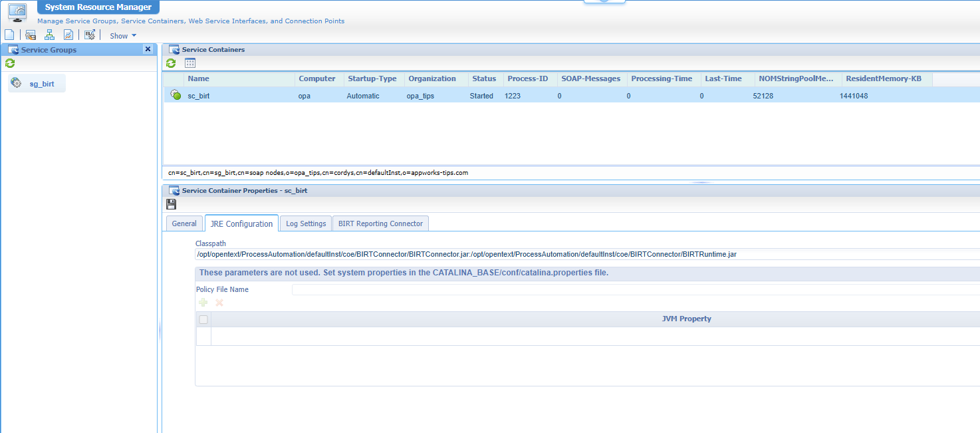Sort by the Computer column header
The image size is (980, 433).
(x=318, y=78)
